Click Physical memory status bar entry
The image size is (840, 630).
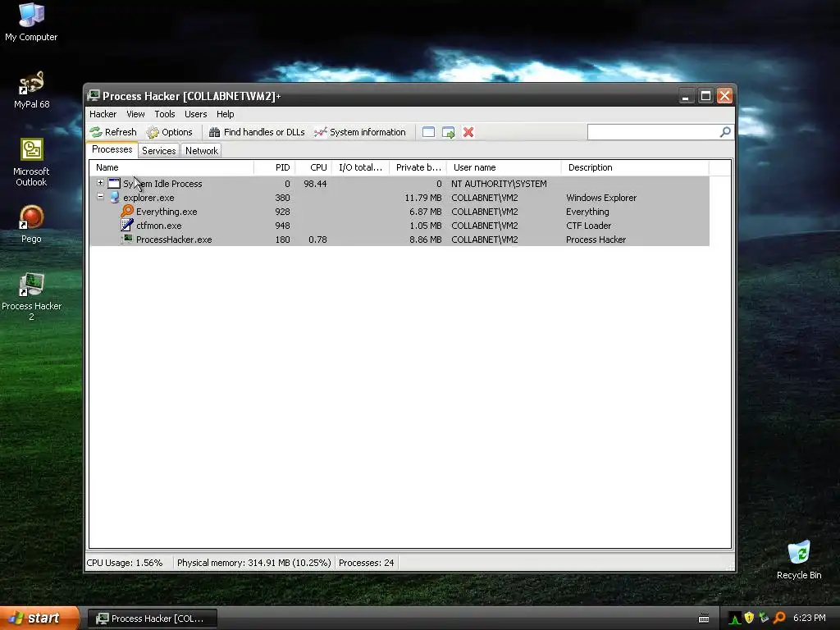[254, 563]
